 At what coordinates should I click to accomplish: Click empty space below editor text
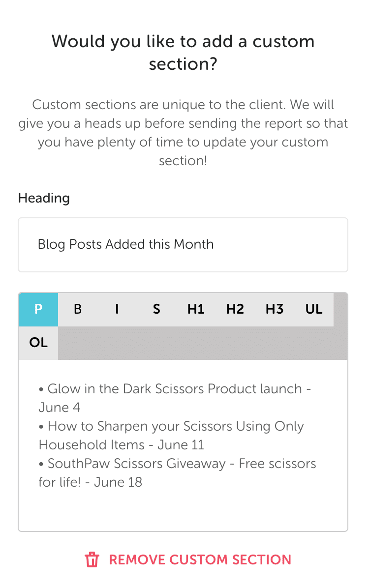pyautogui.click(x=183, y=509)
